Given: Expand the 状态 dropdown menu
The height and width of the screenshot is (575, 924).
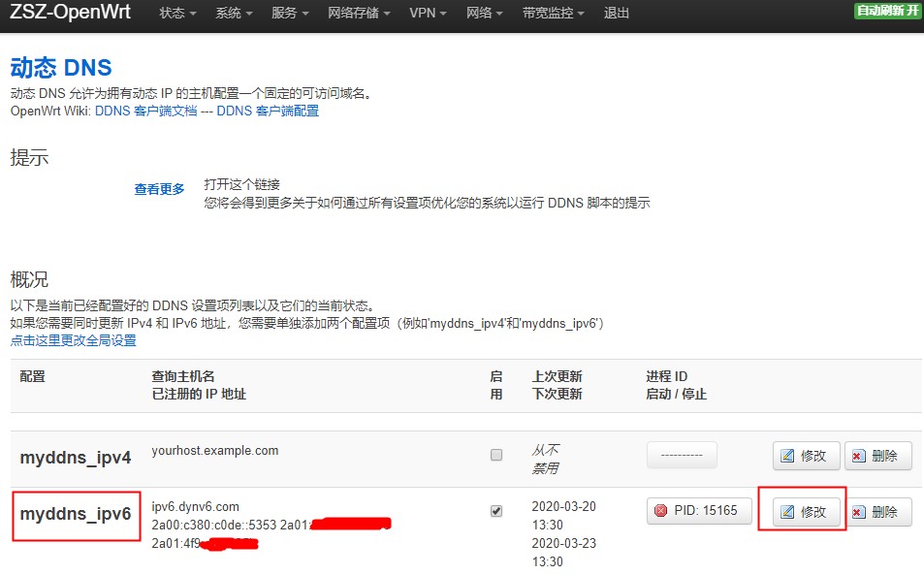Looking at the screenshot, I should click(177, 14).
